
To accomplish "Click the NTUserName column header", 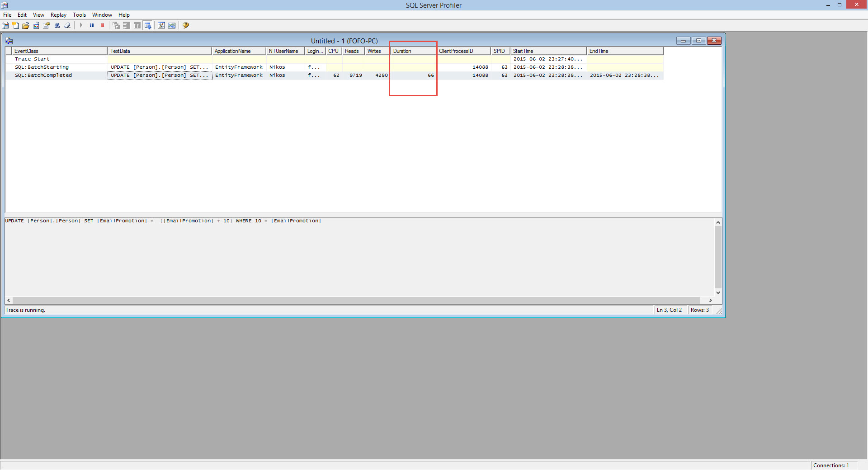I will coord(285,51).
